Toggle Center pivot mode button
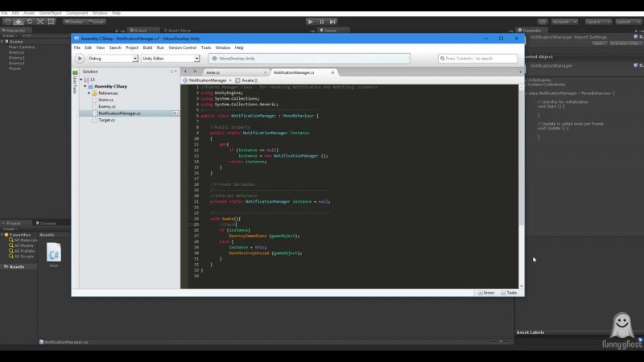644x362 pixels. [x=76, y=22]
